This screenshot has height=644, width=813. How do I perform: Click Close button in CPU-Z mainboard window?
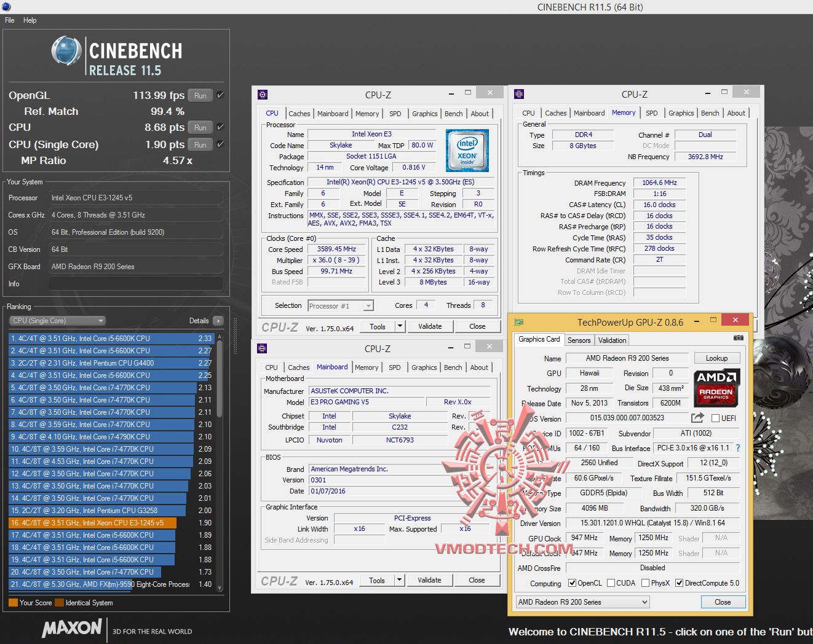[x=477, y=580]
